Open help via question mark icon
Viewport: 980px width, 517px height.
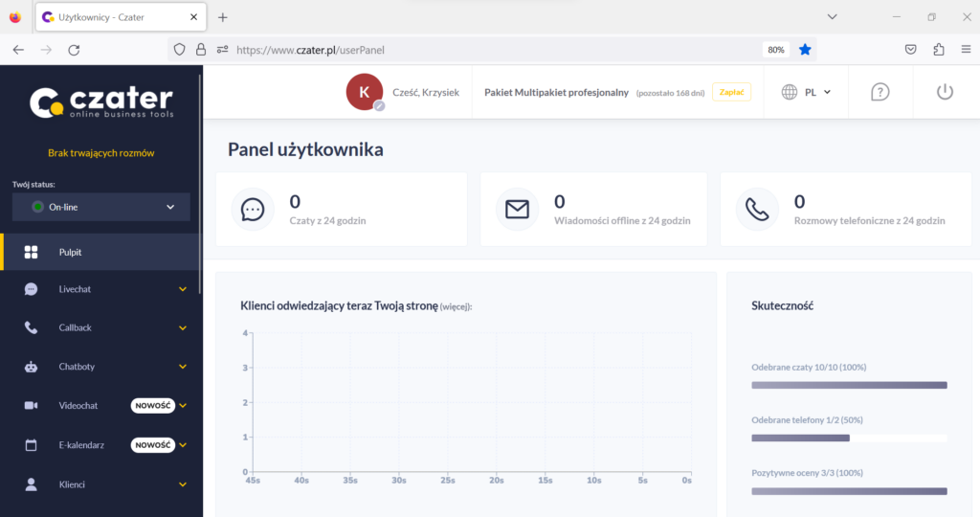pyautogui.click(x=880, y=92)
